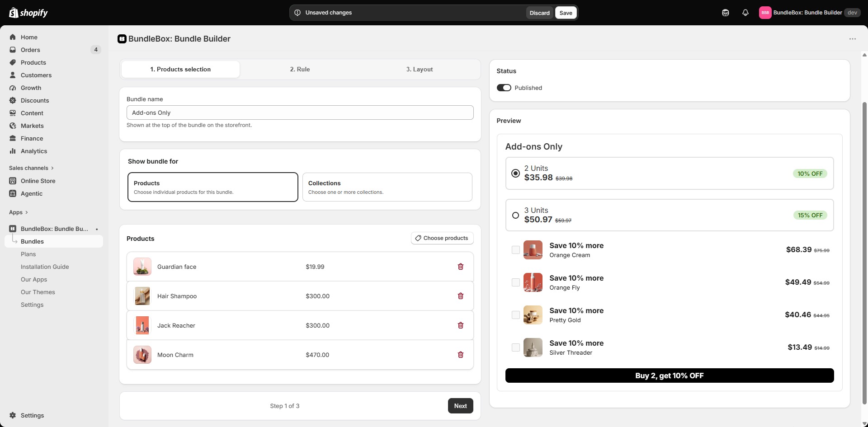This screenshot has height=427, width=868.
Task: Open Plans in the app submenu
Action: tap(28, 254)
